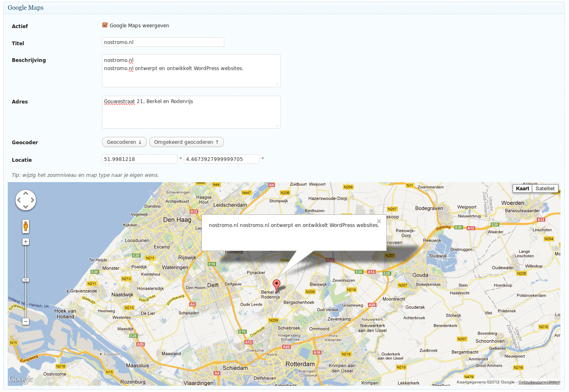Screen dimensions: 569x392
Task: Focus the Titel input field
Action: [x=163, y=42]
